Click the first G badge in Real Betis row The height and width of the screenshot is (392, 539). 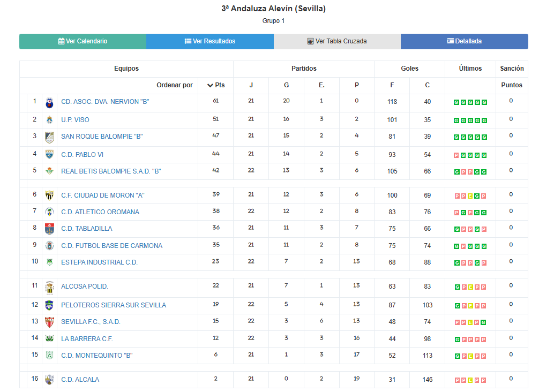pos(457,172)
